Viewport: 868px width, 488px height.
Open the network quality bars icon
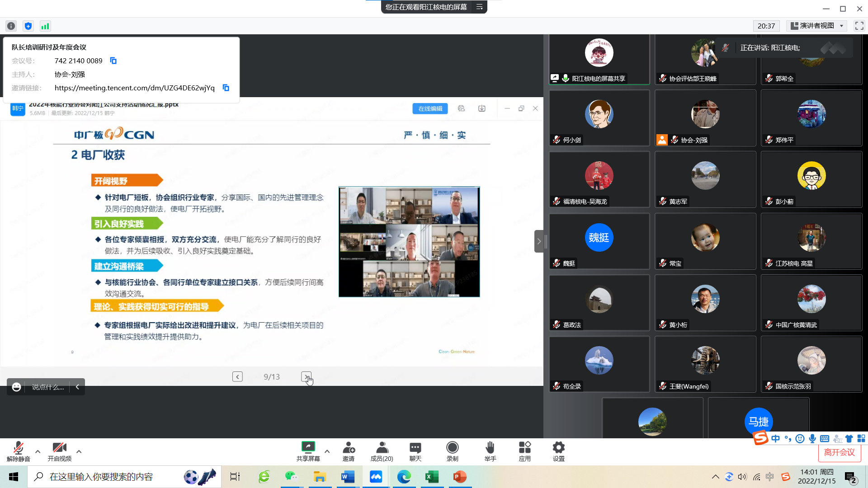(x=45, y=26)
